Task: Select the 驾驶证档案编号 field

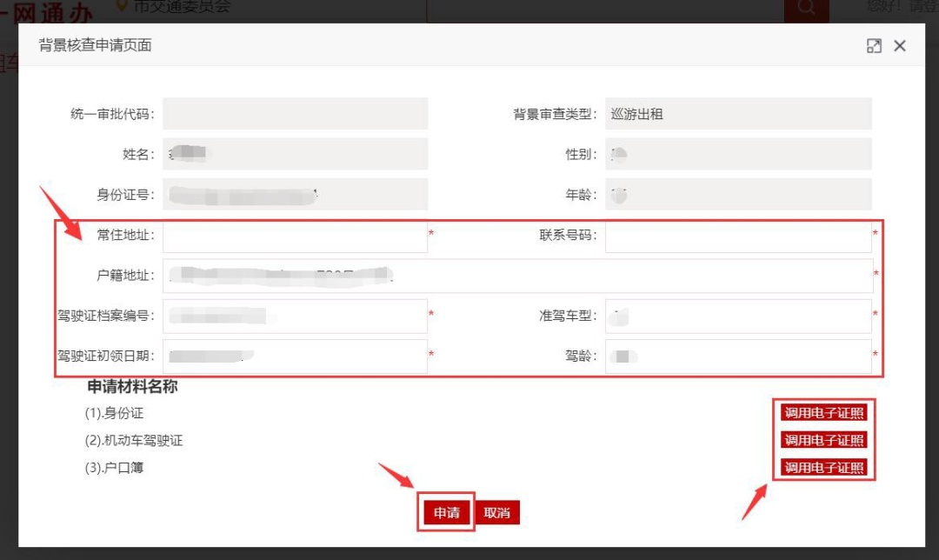Action: (x=295, y=316)
